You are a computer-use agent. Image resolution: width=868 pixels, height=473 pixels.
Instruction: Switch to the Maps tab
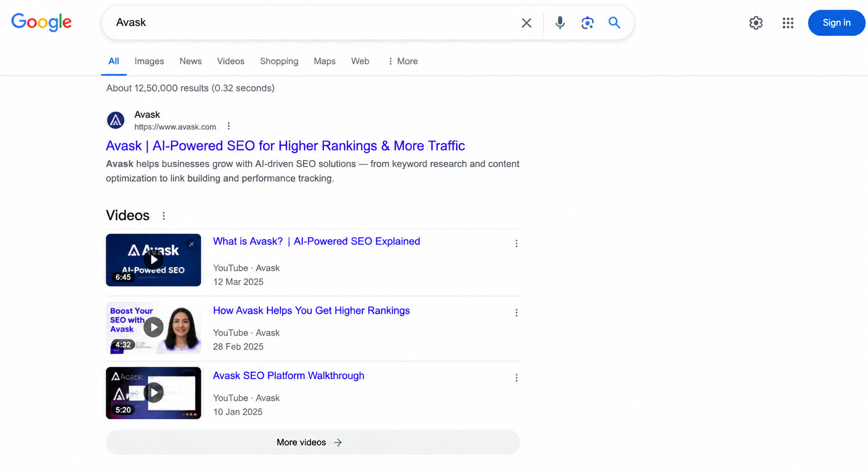tap(324, 61)
